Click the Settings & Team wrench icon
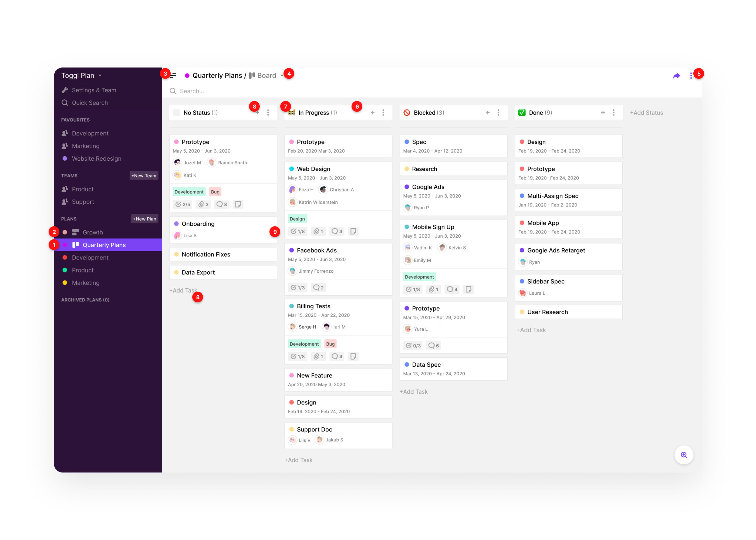This screenshot has height=540, width=756. point(65,90)
